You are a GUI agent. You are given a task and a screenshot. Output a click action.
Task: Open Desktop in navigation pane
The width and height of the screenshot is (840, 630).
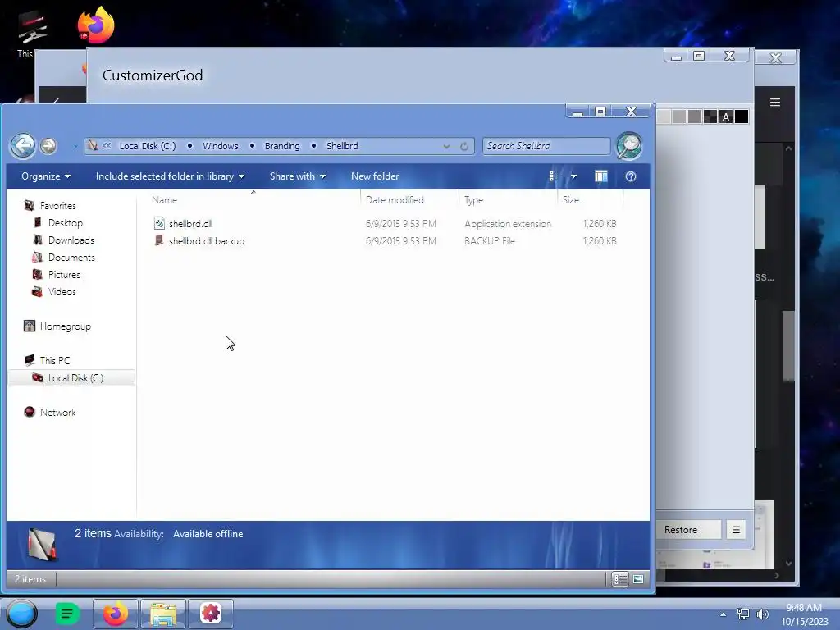(x=66, y=223)
